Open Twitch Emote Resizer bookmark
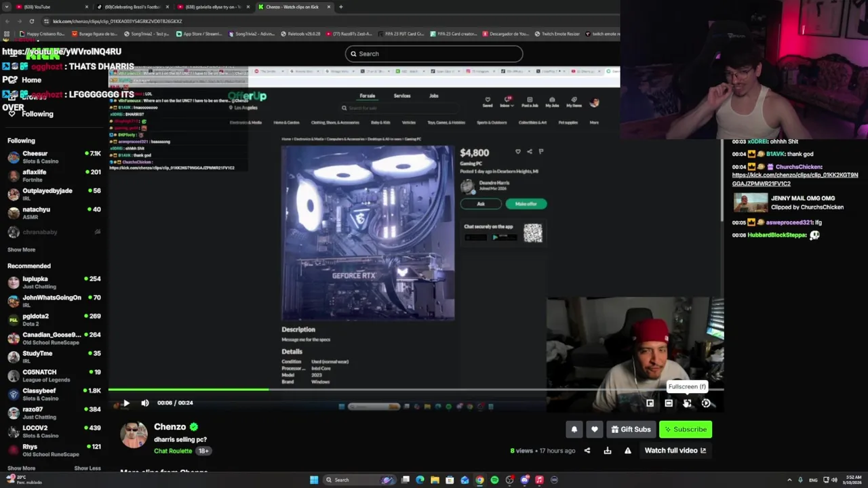 [x=557, y=33]
